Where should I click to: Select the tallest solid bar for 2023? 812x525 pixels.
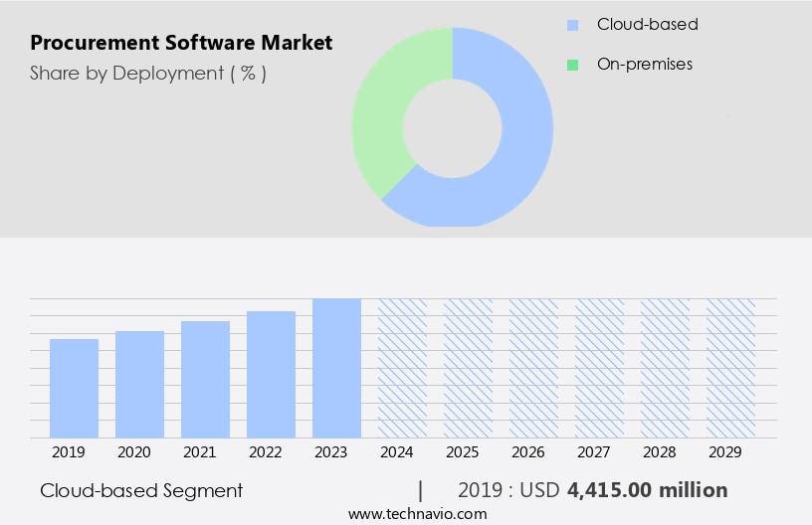pyautogui.click(x=336, y=368)
